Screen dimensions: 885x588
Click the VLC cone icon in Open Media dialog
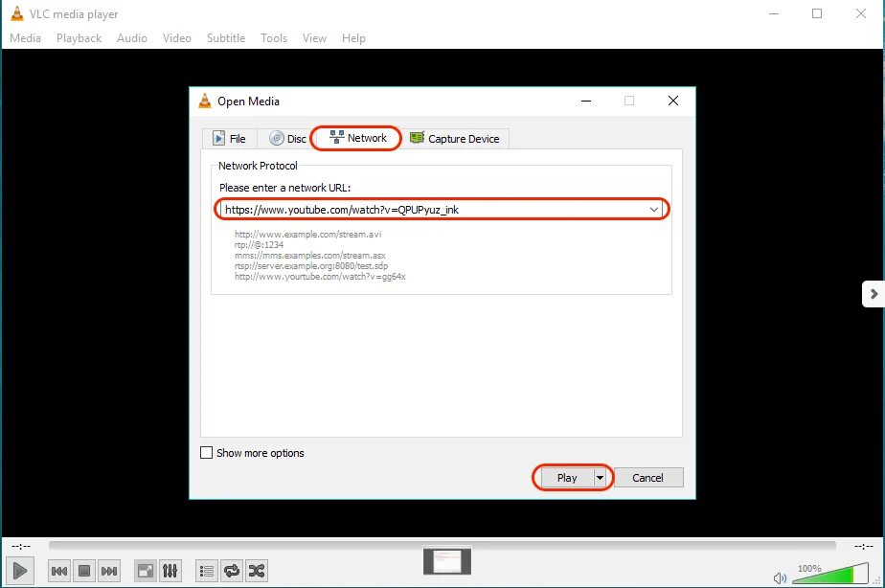click(205, 101)
